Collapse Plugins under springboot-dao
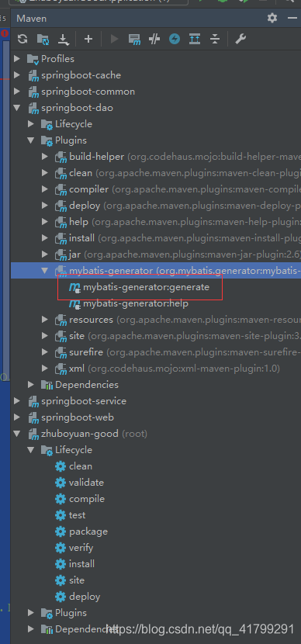 [31, 140]
